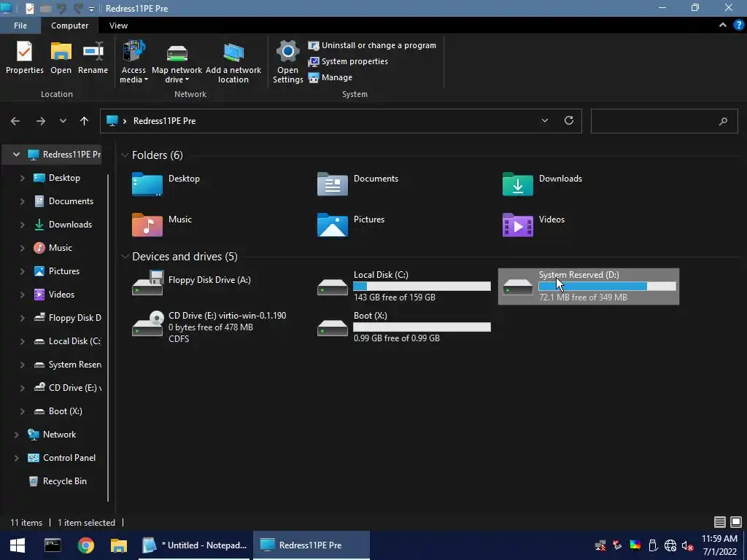Select the Documents folder icon

click(333, 184)
